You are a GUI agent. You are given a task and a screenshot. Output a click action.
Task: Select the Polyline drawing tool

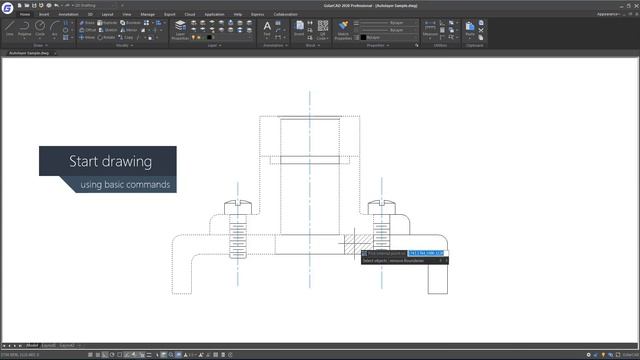24,29
